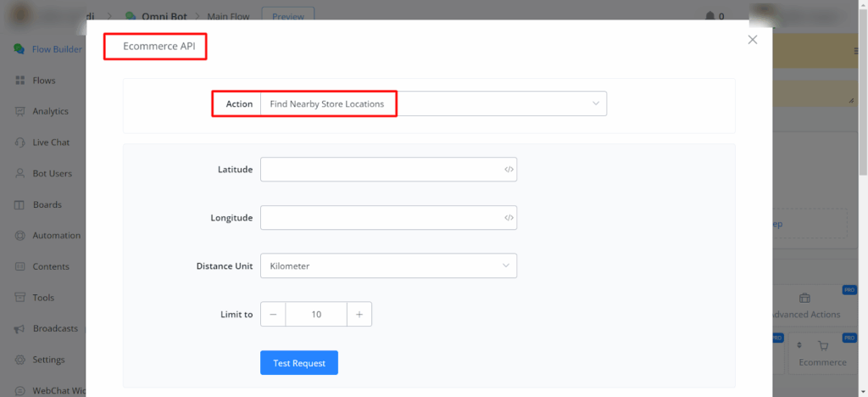Click into the Latitude input field
Viewport: 868px width, 397px height.
pos(380,170)
